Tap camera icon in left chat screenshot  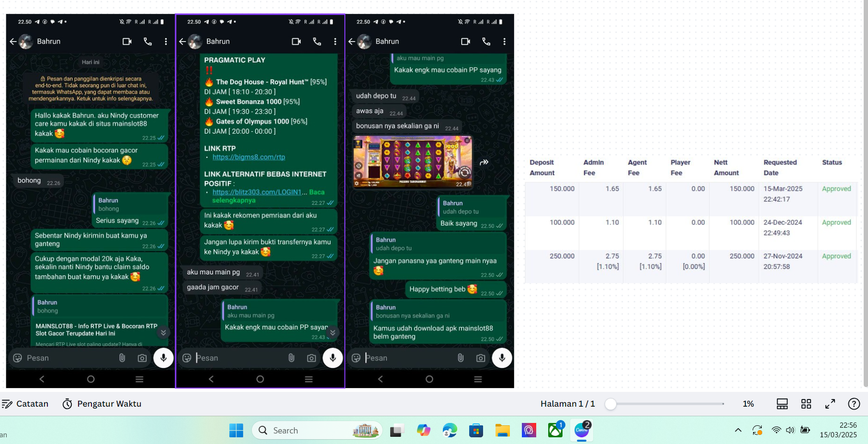pyautogui.click(x=142, y=358)
